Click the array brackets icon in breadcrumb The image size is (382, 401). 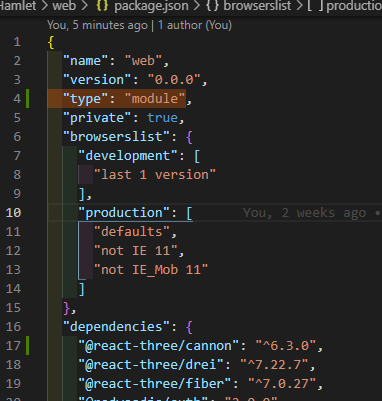(x=315, y=6)
